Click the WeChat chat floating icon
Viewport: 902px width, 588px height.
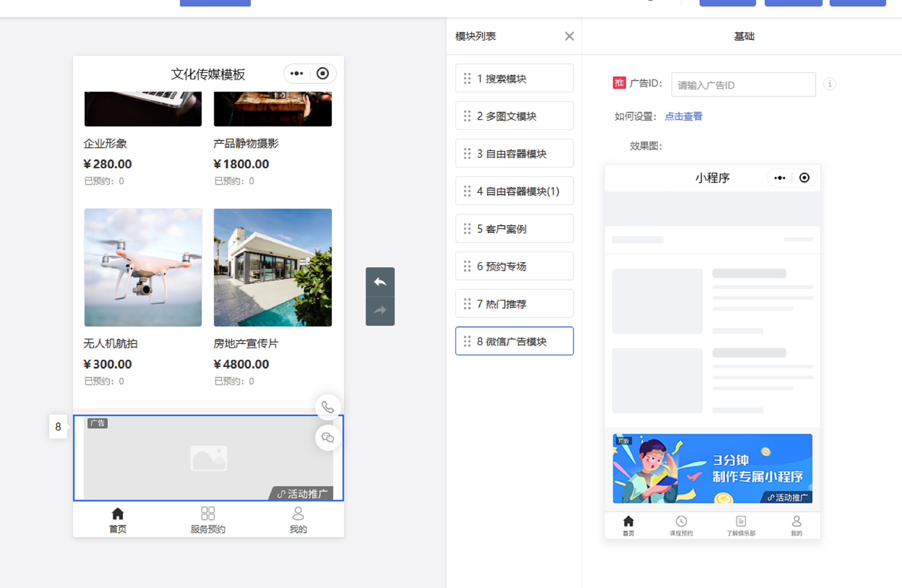point(328,438)
